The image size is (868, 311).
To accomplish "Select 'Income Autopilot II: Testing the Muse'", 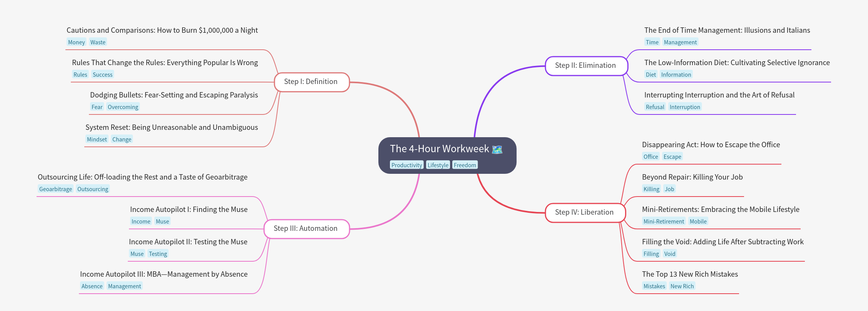I will (x=188, y=242).
